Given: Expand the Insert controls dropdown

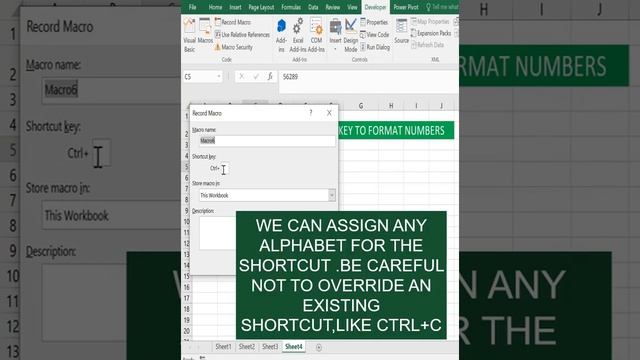Looking at the screenshot, I should tap(335, 36).
